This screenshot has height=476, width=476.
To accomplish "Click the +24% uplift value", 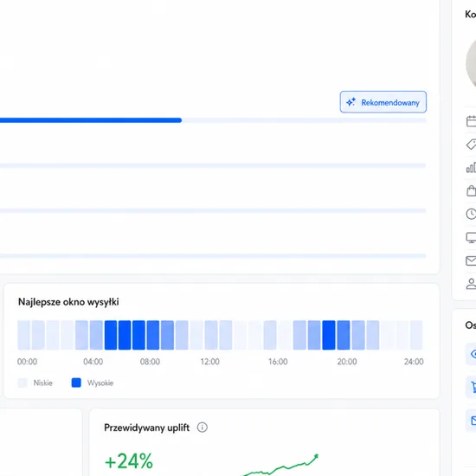I will point(129,461).
